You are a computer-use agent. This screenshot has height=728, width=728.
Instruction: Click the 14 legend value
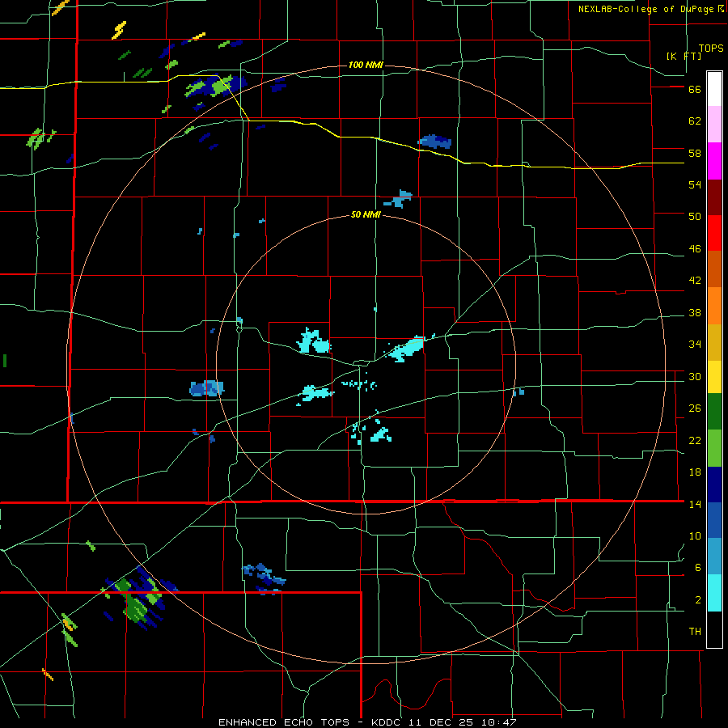click(x=695, y=504)
